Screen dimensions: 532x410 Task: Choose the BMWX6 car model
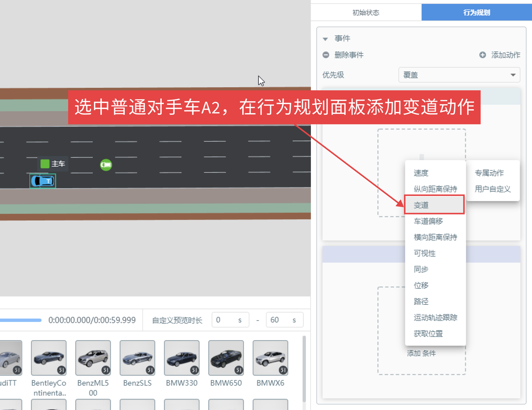270,358
